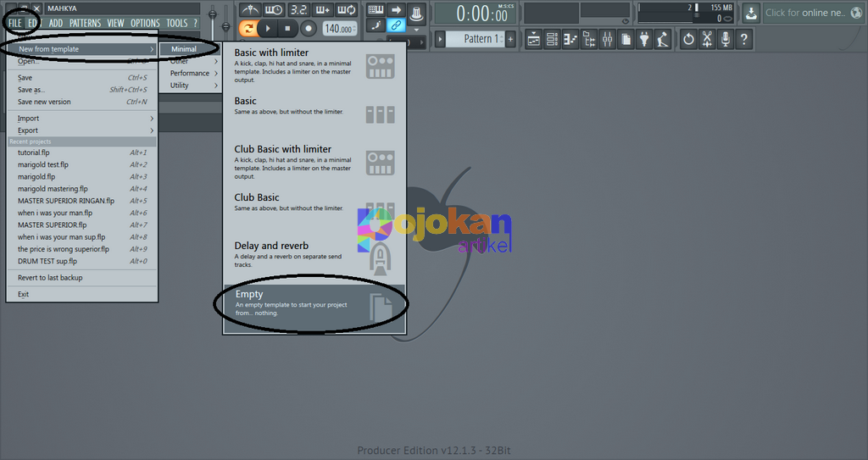Toggle the orange pattern/song mode button

pyautogui.click(x=248, y=28)
